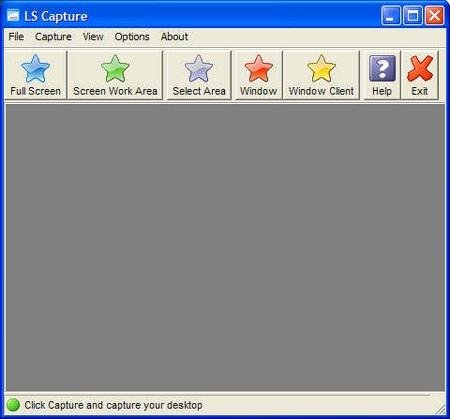The image size is (450, 419).
Task: Minimize the LS Capture window
Action: [x=391, y=15]
